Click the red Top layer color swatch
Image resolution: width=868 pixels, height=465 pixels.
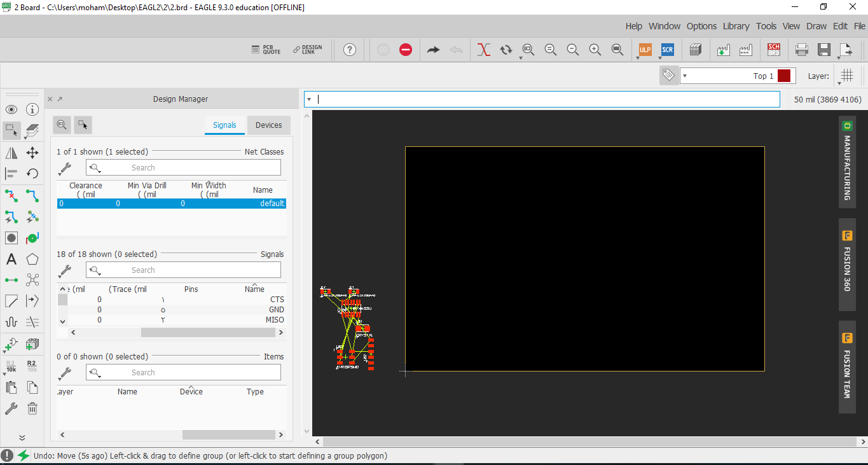784,76
